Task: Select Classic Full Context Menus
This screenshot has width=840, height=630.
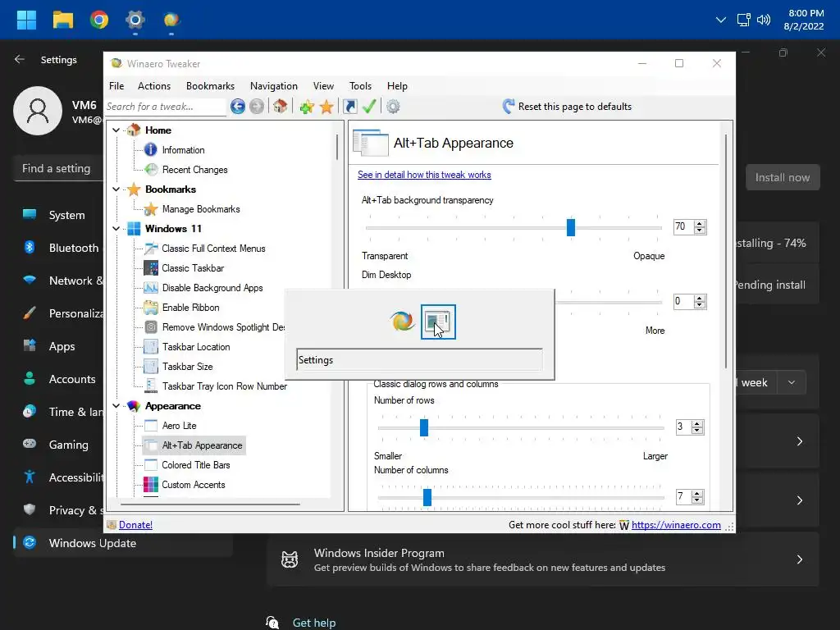Action: [x=213, y=249]
